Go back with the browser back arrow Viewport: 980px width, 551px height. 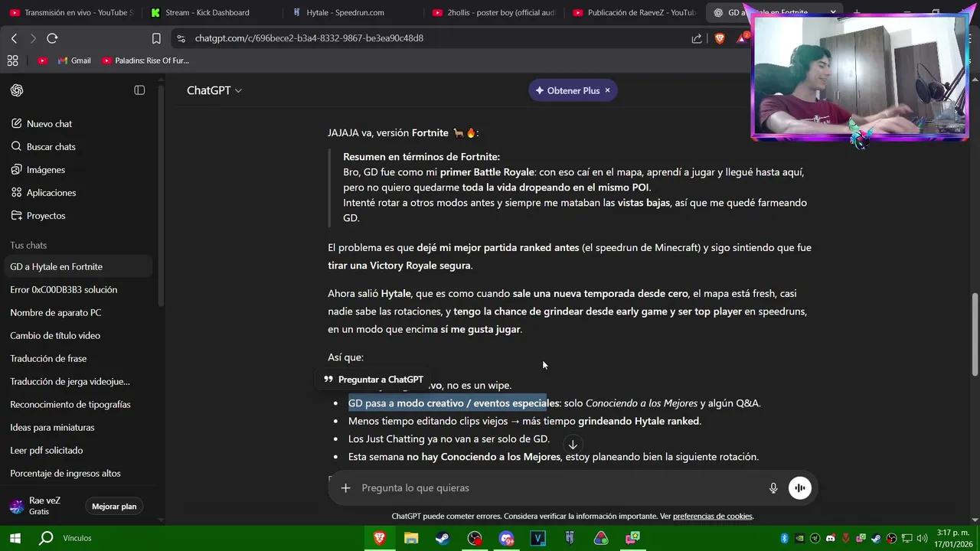point(14,38)
